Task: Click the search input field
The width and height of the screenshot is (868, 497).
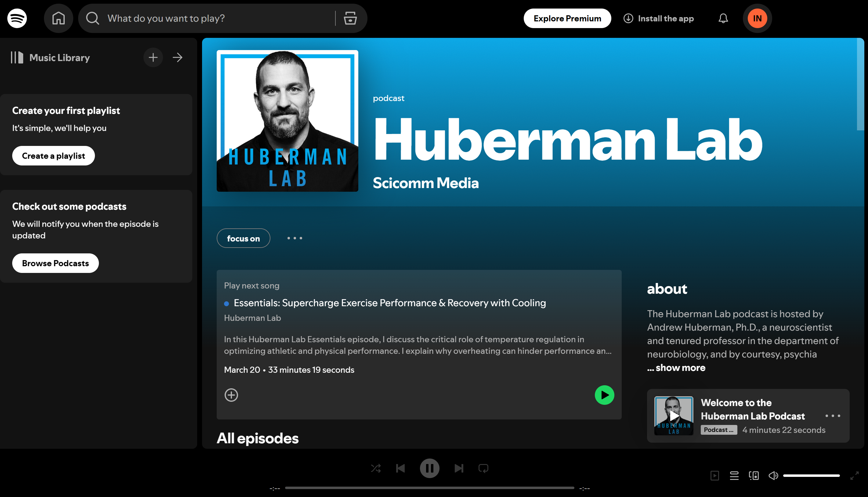Action: [212, 18]
